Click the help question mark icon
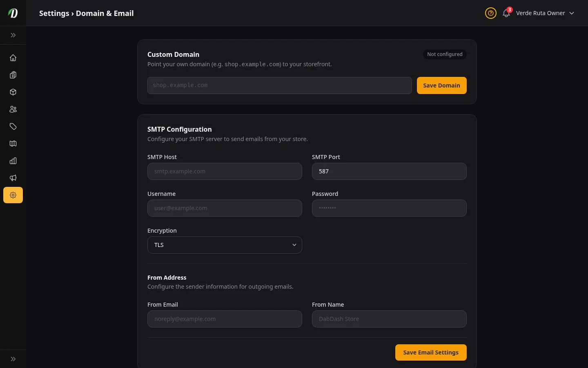Screen dimensions: 588x368 click(491, 13)
